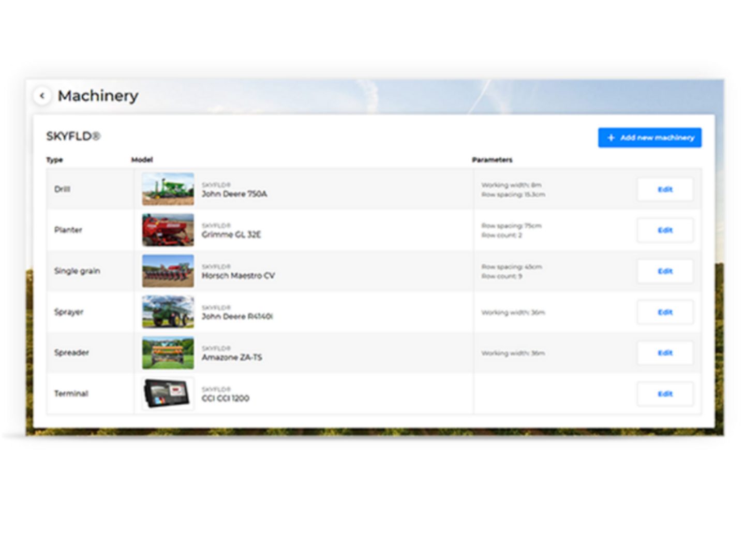
Task: Click Add new machinery button
Action: [650, 138]
